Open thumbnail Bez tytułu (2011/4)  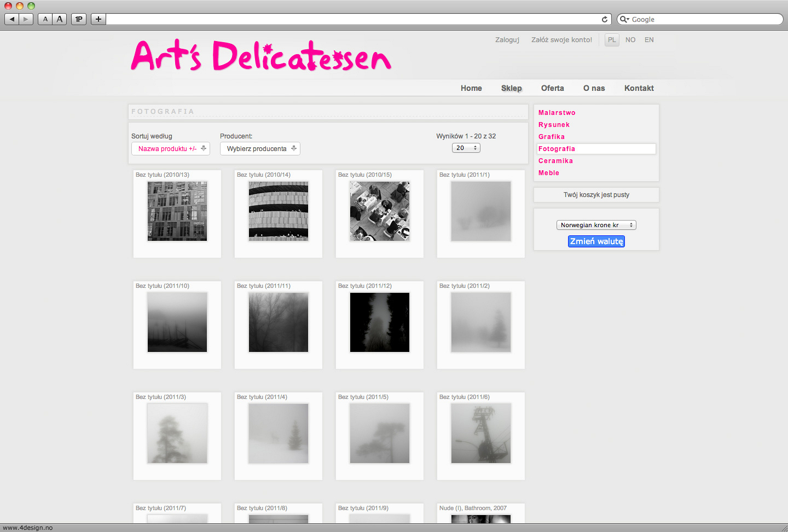point(279,433)
